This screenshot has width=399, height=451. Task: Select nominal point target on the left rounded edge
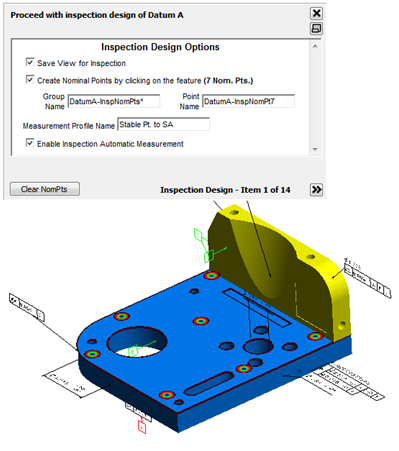(92, 354)
